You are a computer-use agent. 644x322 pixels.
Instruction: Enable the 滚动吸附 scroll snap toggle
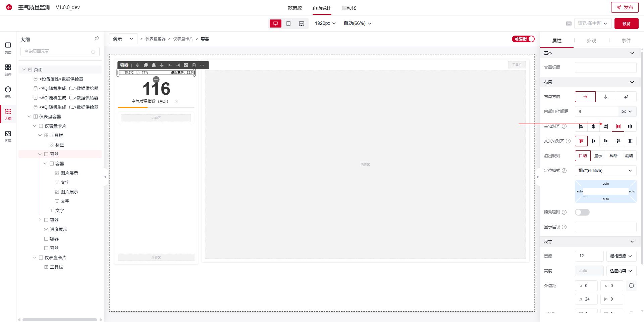[582, 212]
